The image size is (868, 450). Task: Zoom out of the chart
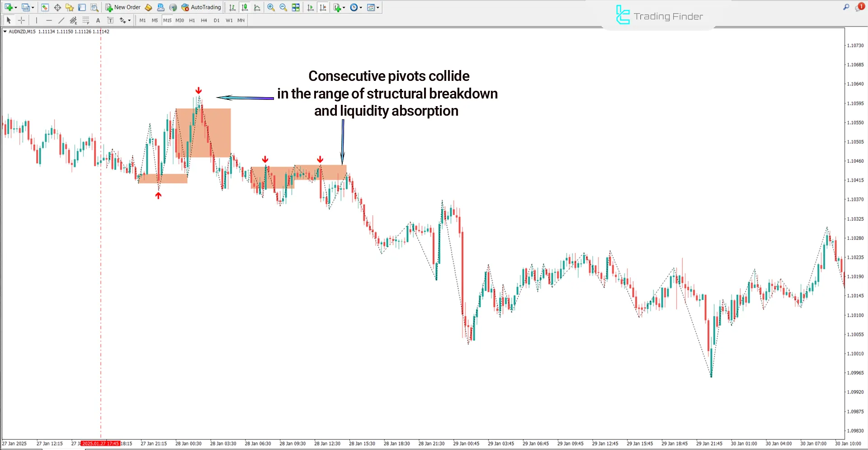[283, 7]
